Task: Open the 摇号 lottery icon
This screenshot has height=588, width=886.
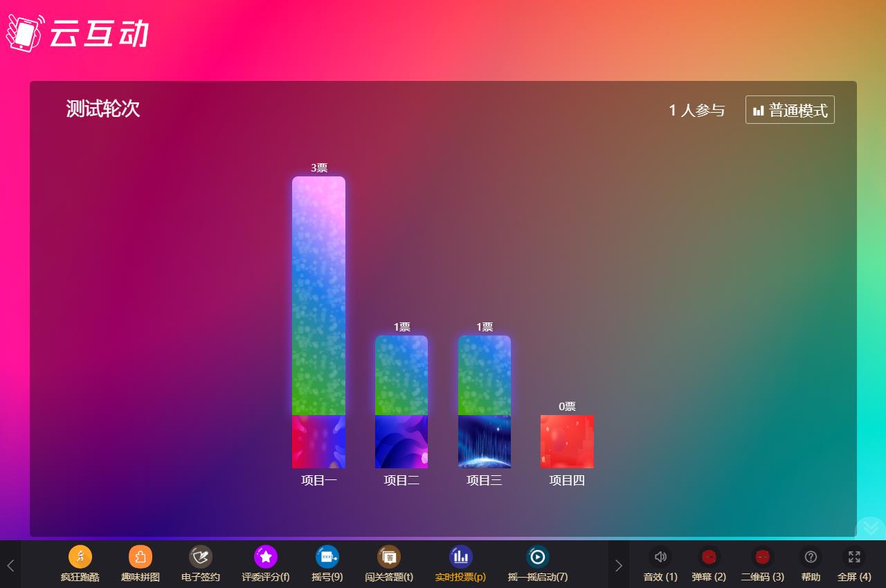Action: click(x=327, y=557)
